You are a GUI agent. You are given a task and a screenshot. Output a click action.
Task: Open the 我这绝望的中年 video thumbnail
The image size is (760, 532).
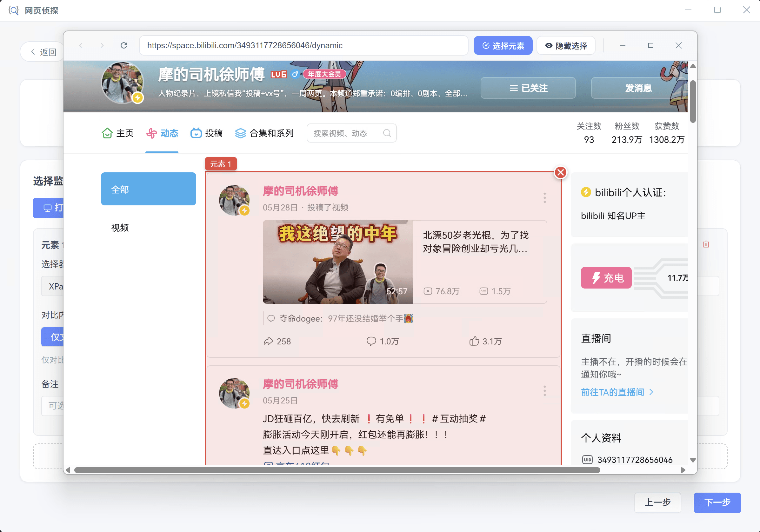(338, 262)
